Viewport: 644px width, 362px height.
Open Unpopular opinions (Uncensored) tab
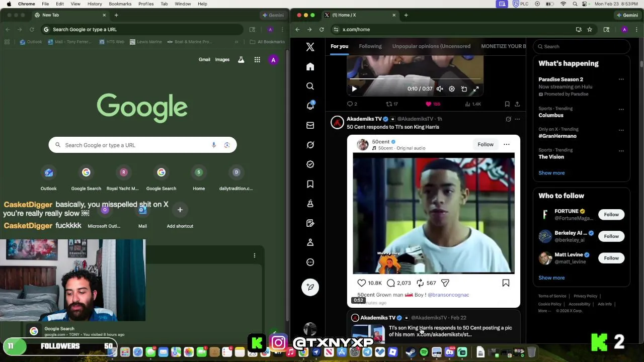(x=431, y=46)
